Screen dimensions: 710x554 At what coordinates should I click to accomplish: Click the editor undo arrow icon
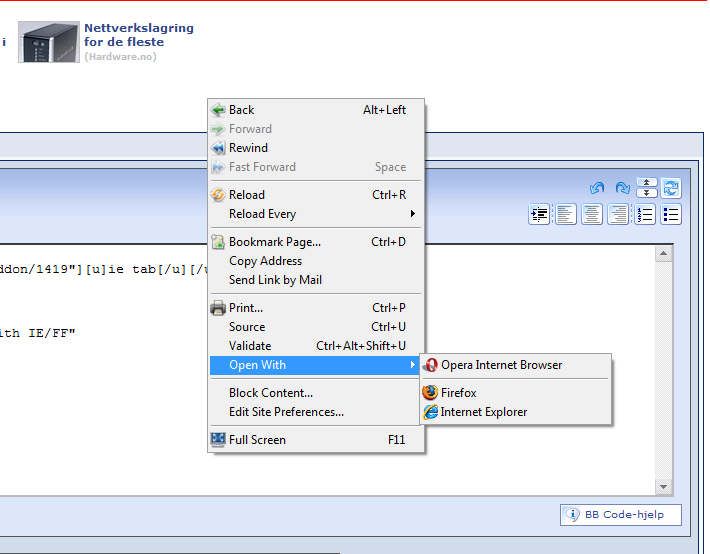coord(597,188)
